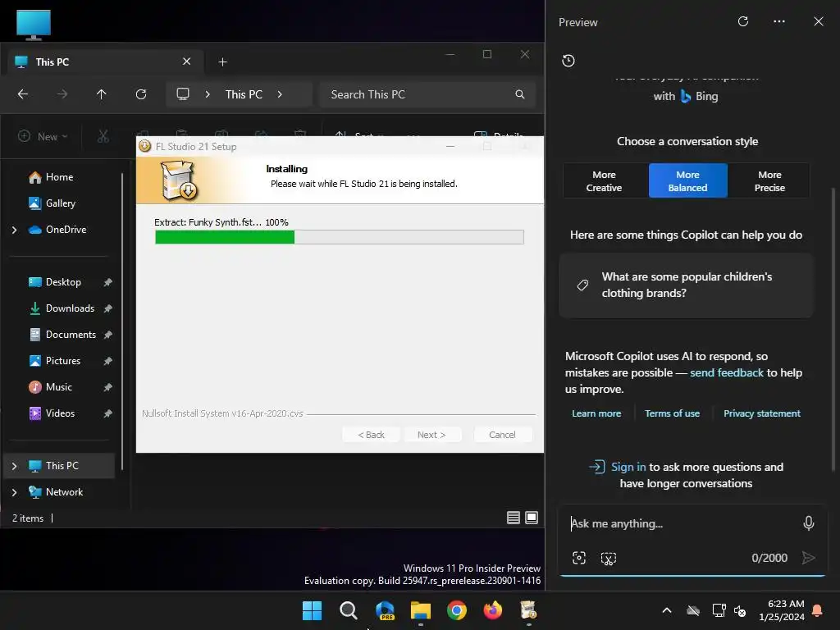
Task: Switch to FL Studio installer taskbar icon
Action: click(x=529, y=610)
